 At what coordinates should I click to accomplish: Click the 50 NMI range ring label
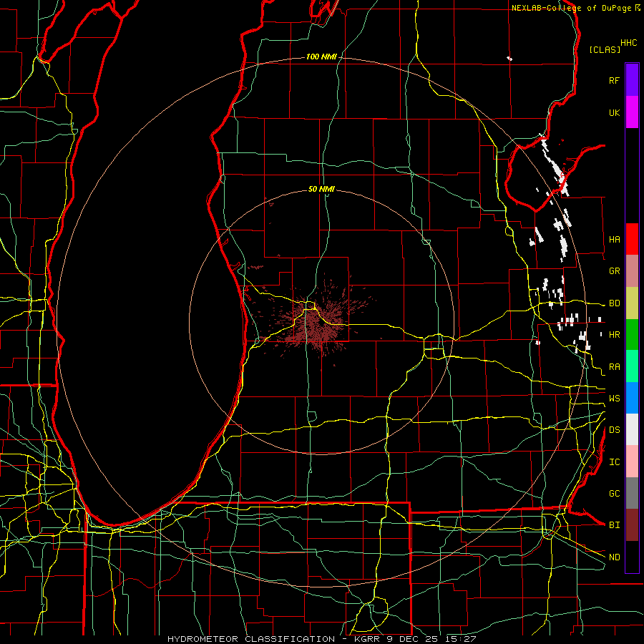321,189
